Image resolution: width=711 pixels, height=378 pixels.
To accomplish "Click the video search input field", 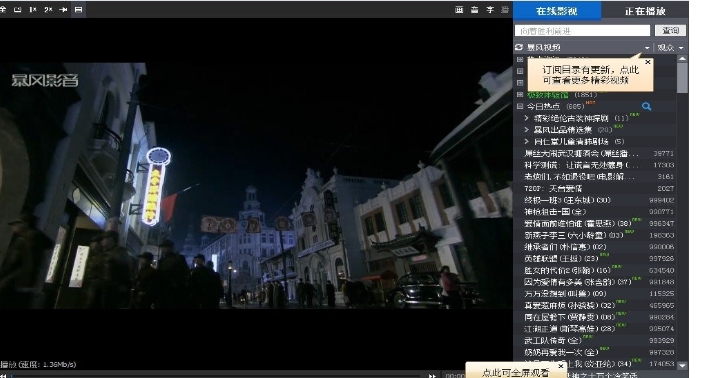I will pyautogui.click(x=583, y=30).
